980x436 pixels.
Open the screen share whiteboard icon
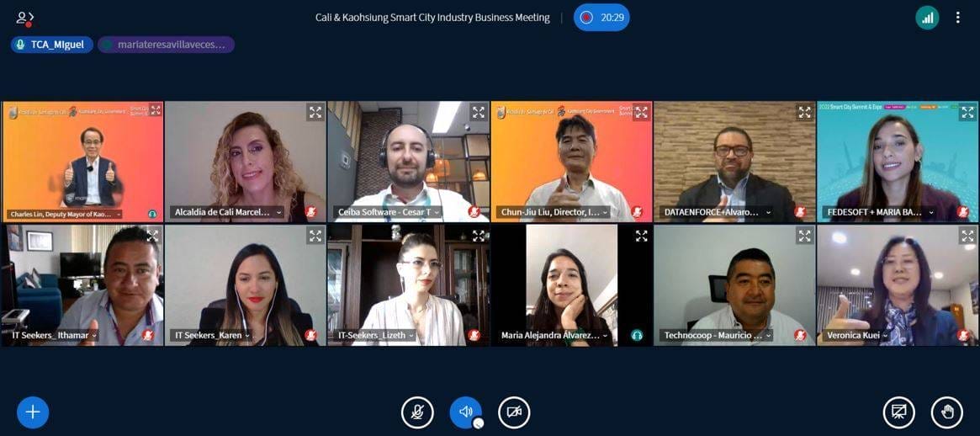[x=898, y=413]
